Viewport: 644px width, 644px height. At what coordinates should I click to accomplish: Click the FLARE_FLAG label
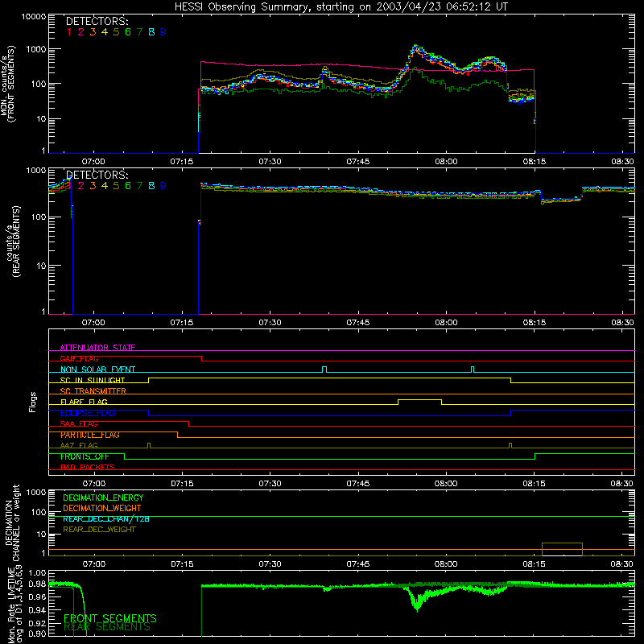click(84, 402)
